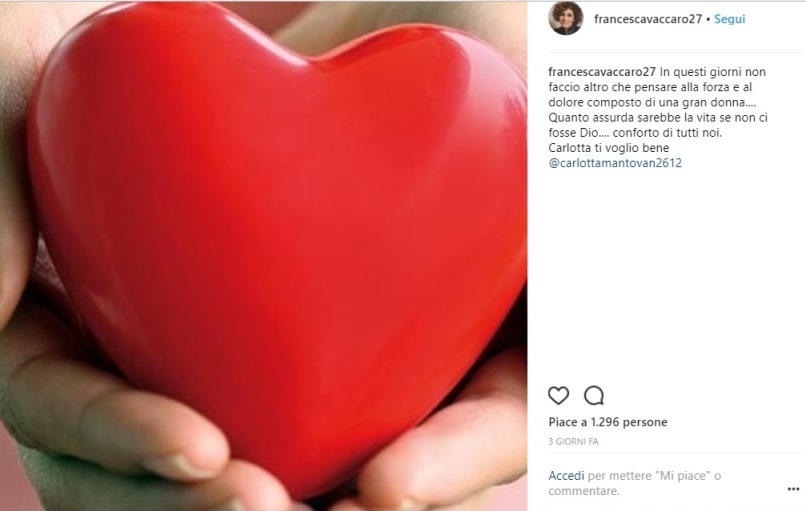Open the three-dot more options menu

793,489
